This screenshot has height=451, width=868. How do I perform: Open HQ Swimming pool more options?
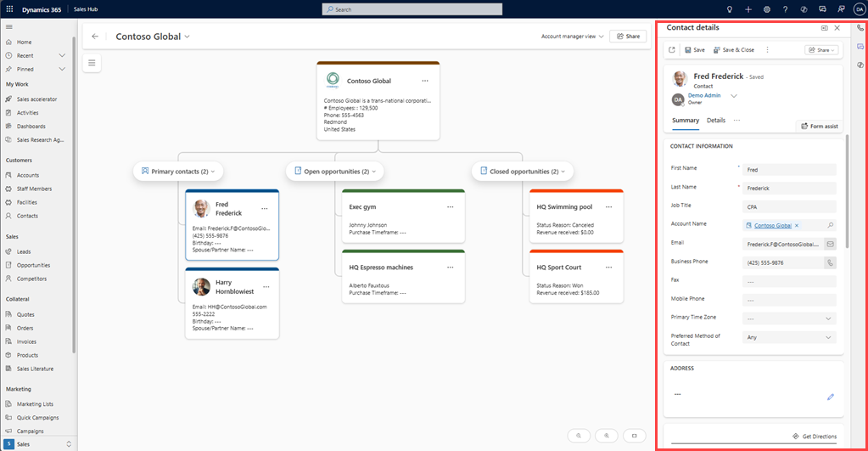pyautogui.click(x=609, y=207)
